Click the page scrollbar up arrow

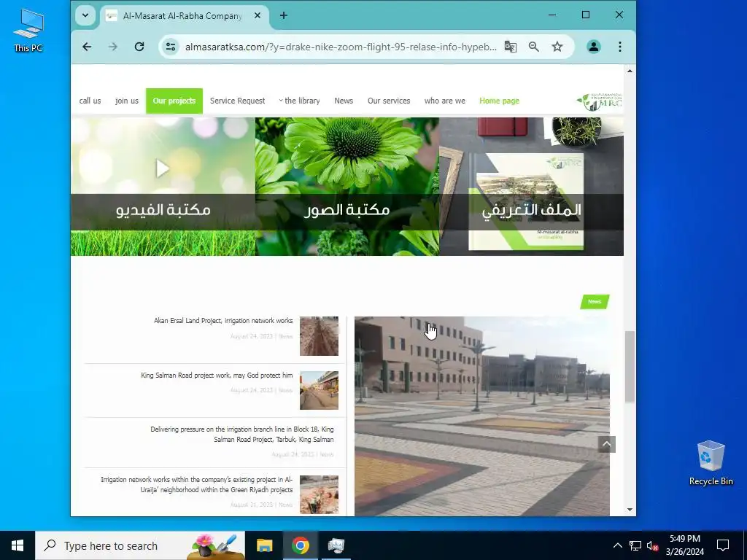click(630, 71)
